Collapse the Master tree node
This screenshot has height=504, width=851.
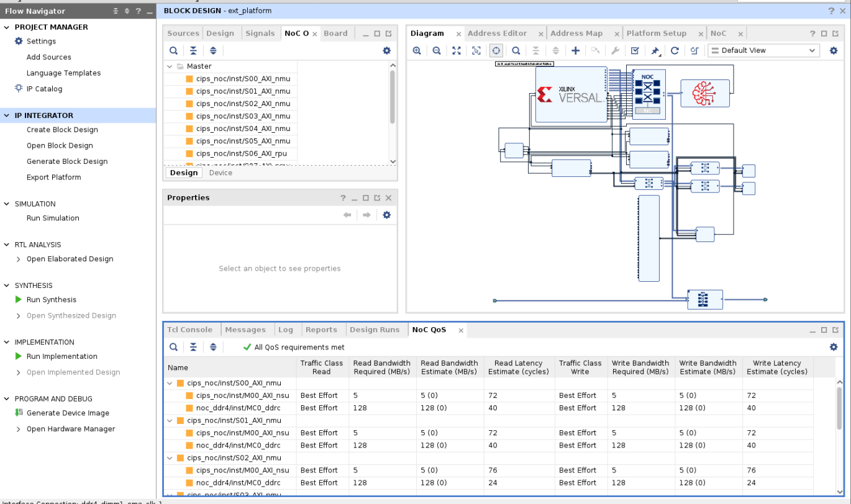pos(169,66)
